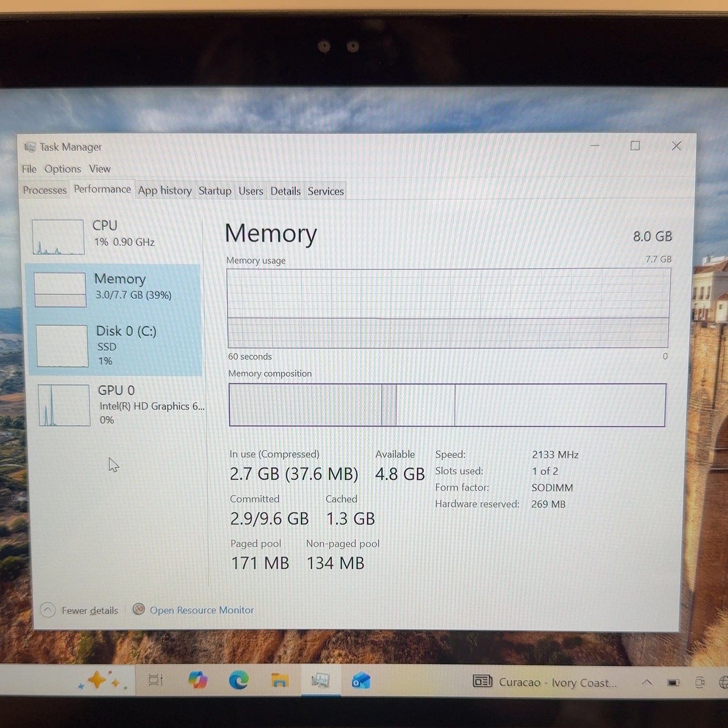
Task: Maximize the Task Manager window
Action: pos(635,146)
